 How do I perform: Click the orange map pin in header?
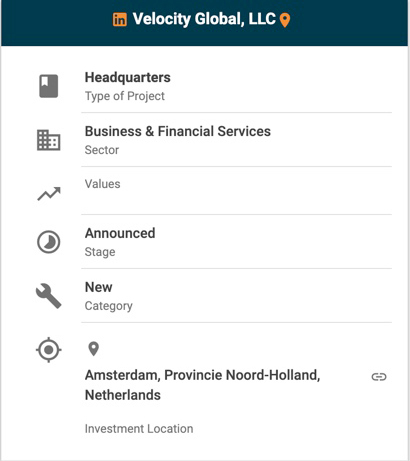pos(285,20)
